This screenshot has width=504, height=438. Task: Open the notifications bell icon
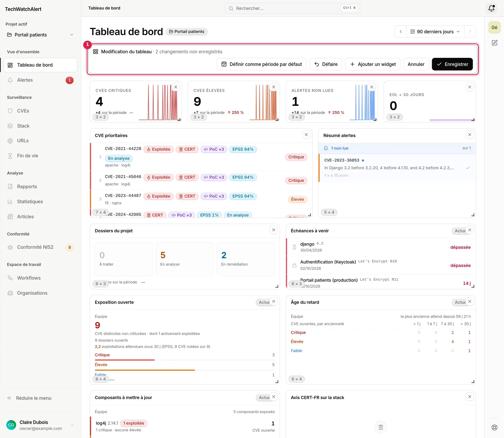[x=491, y=8]
